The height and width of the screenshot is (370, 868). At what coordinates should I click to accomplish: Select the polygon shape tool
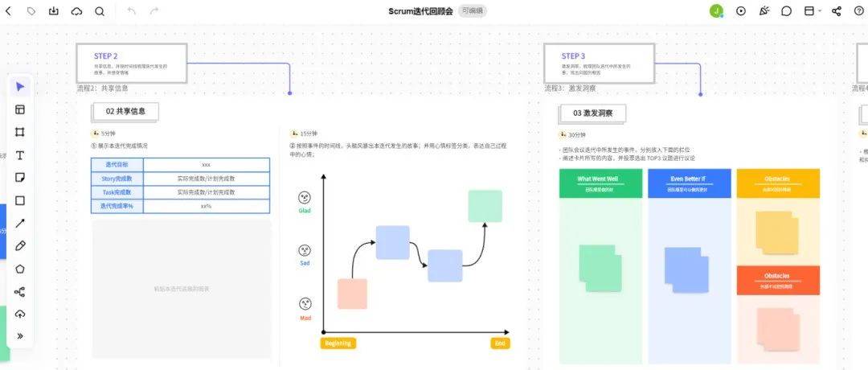[x=20, y=269]
